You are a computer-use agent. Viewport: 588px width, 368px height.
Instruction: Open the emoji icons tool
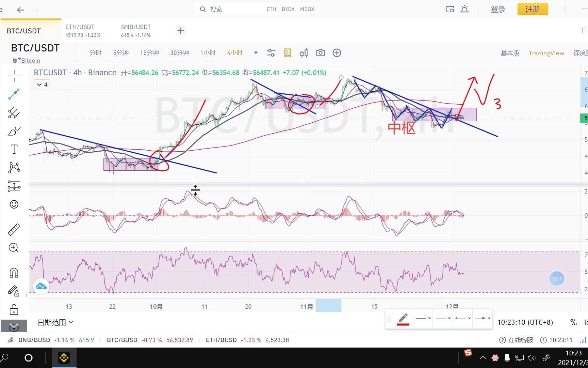coord(14,204)
